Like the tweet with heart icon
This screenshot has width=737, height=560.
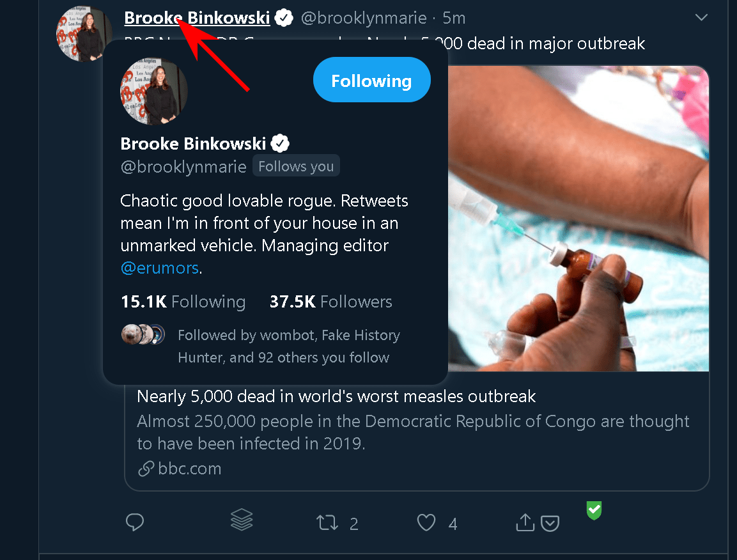coord(426,524)
